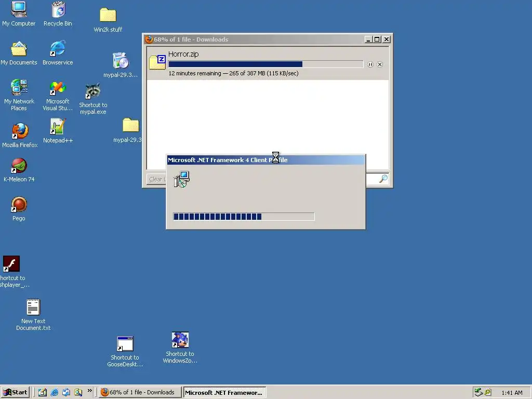Click the .NET Framework installer icon

coord(181,179)
